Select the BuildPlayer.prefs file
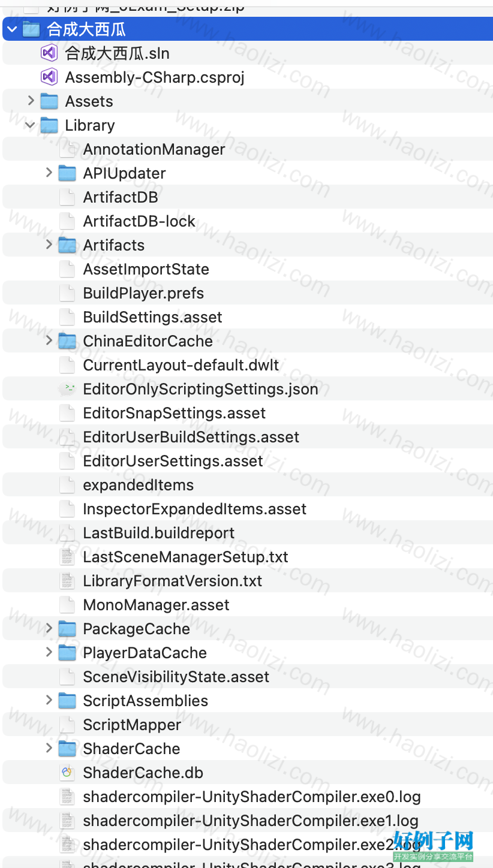This screenshot has width=493, height=868. click(x=143, y=293)
